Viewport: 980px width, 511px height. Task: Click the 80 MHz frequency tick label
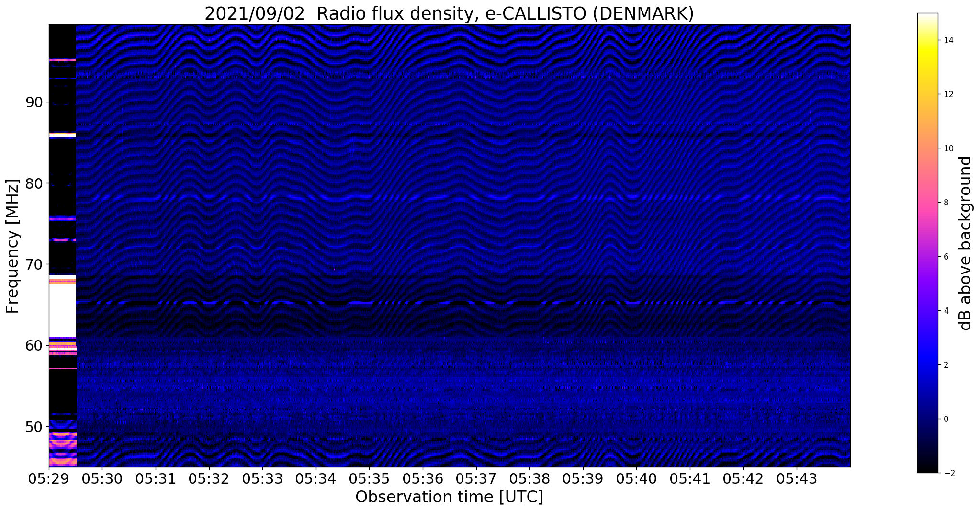tap(34, 183)
